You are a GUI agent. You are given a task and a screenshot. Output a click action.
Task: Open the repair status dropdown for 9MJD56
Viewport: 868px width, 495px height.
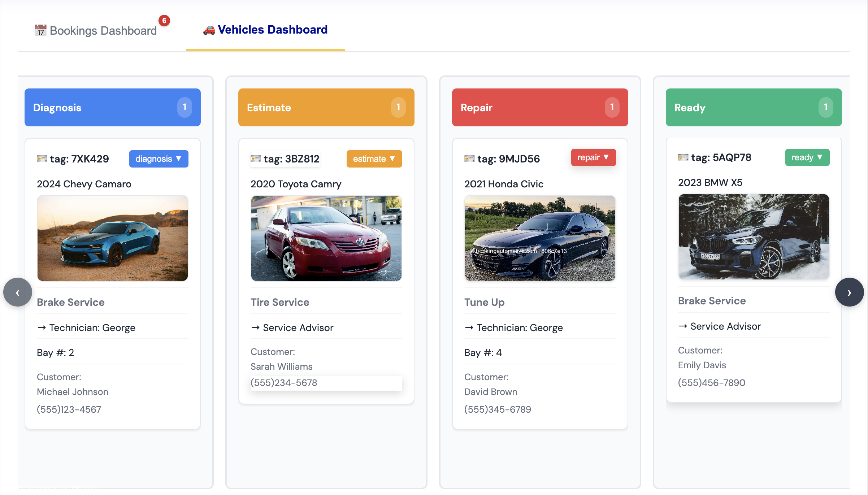(593, 157)
